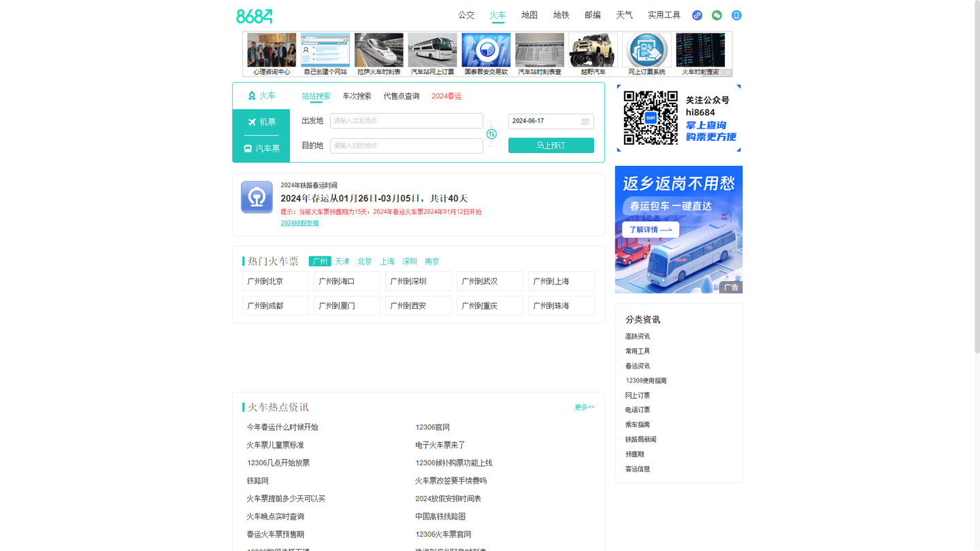The height and width of the screenshot is (551, 980).
Task: Select the 机票 side tab
Action: click(261, 122)
